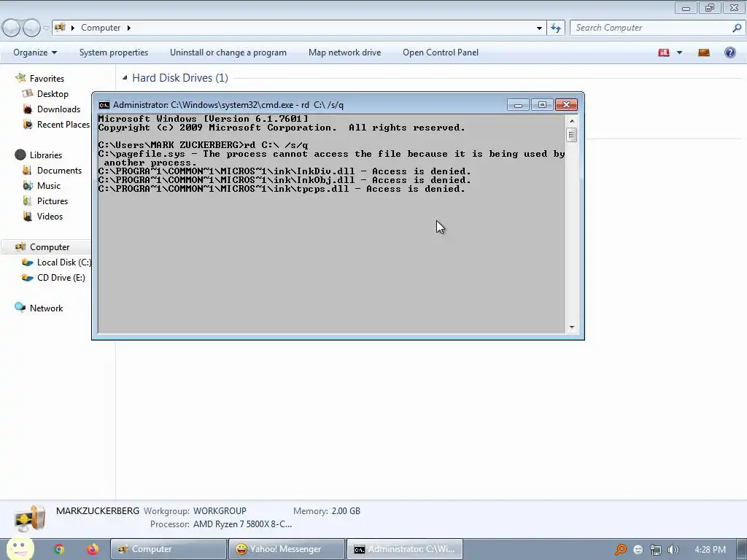747x560 pixels.
Task: Open the recent pages dropdown beside navigation arrows
Action: click(x=46, y=28)
